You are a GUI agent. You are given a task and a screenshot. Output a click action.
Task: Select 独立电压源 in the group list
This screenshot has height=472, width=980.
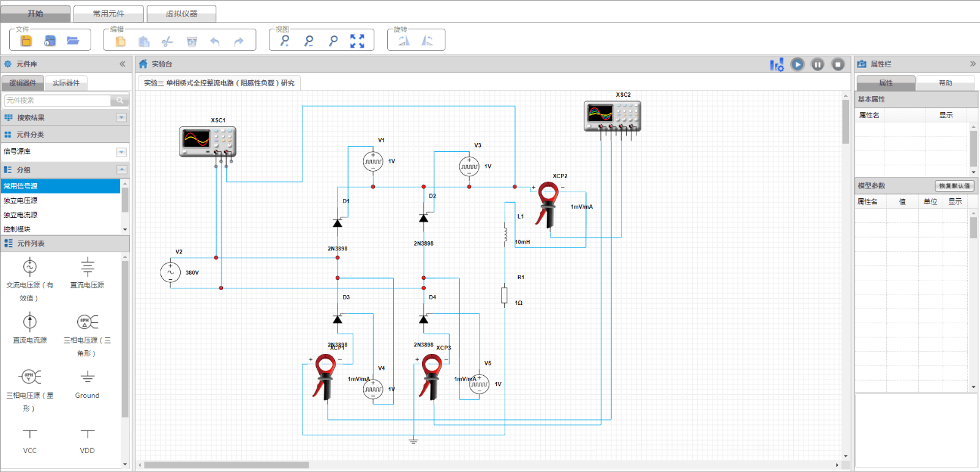(x=21, y=201)
